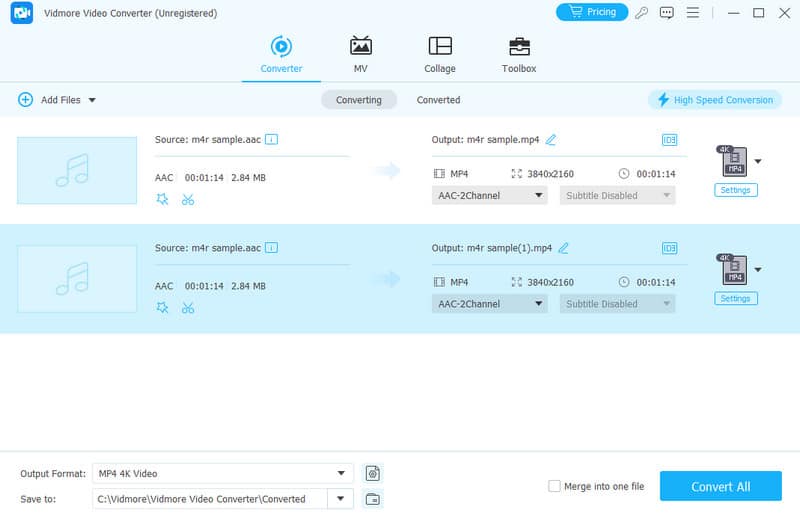Click pencil icon to rename m4r sample.mp4 output
The width and height of the screenshot is (800, 516).
click(x=551, y=140)
